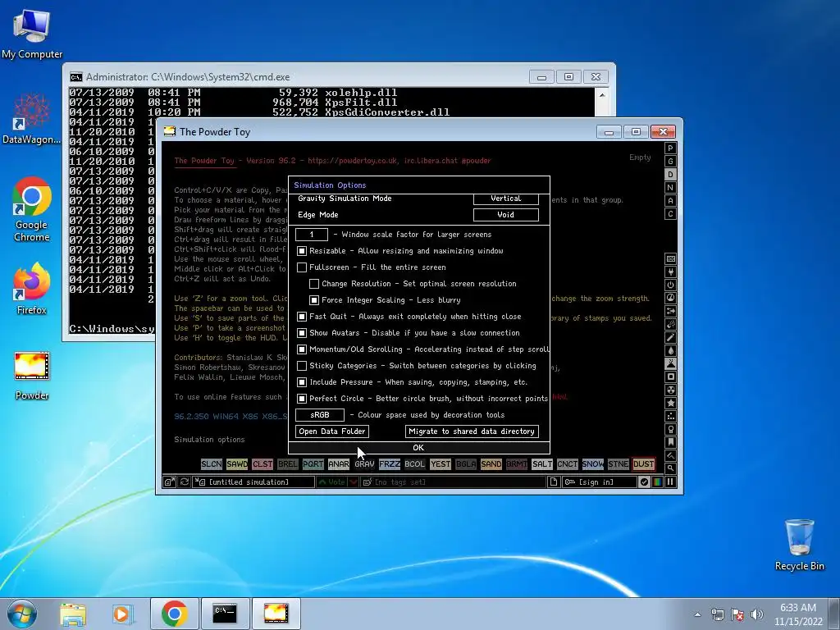Click the [untitled simulation] save button
Screen dimensions: 840x630
[253, 482]
